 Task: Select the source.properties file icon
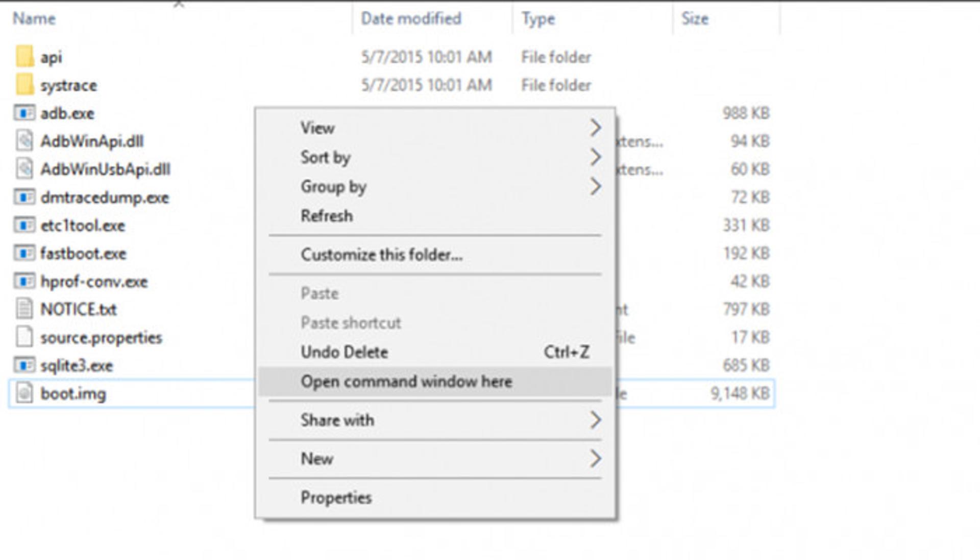point(24,337)
